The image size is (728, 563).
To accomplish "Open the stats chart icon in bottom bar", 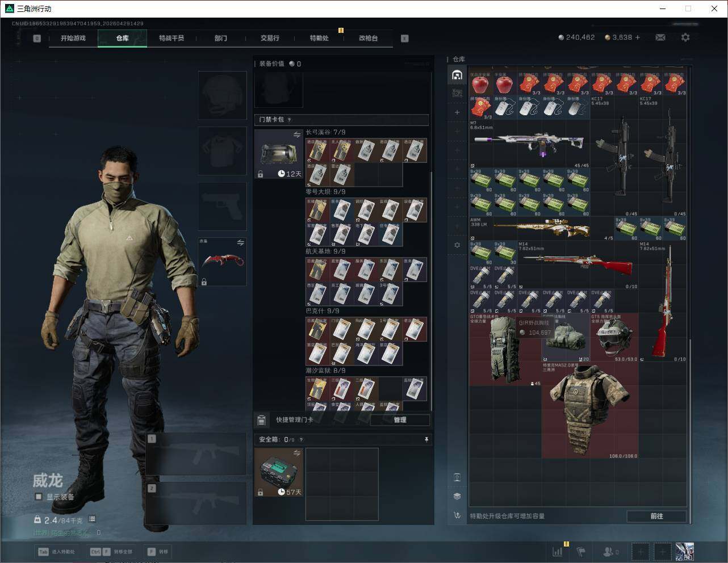I will [558, 551].
